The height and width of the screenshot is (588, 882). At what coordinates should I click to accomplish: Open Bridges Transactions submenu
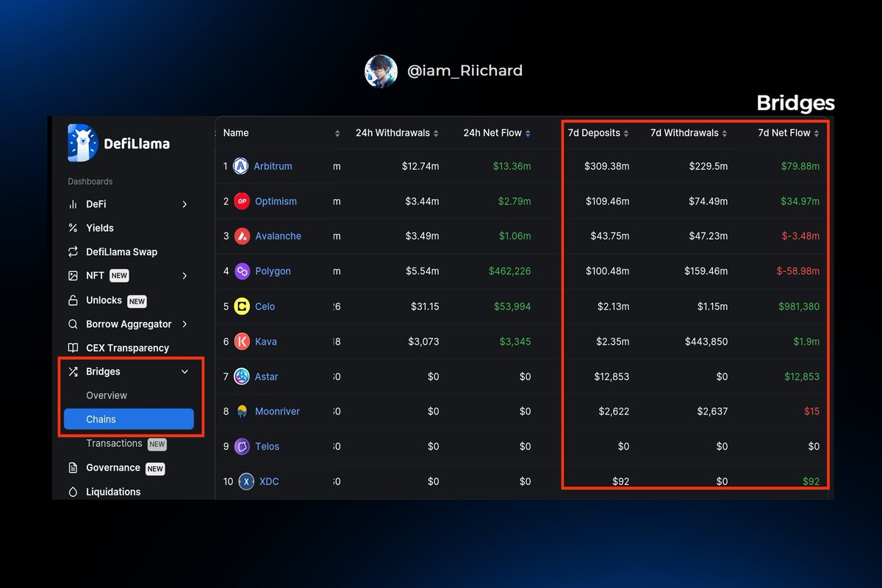[114, 443]
